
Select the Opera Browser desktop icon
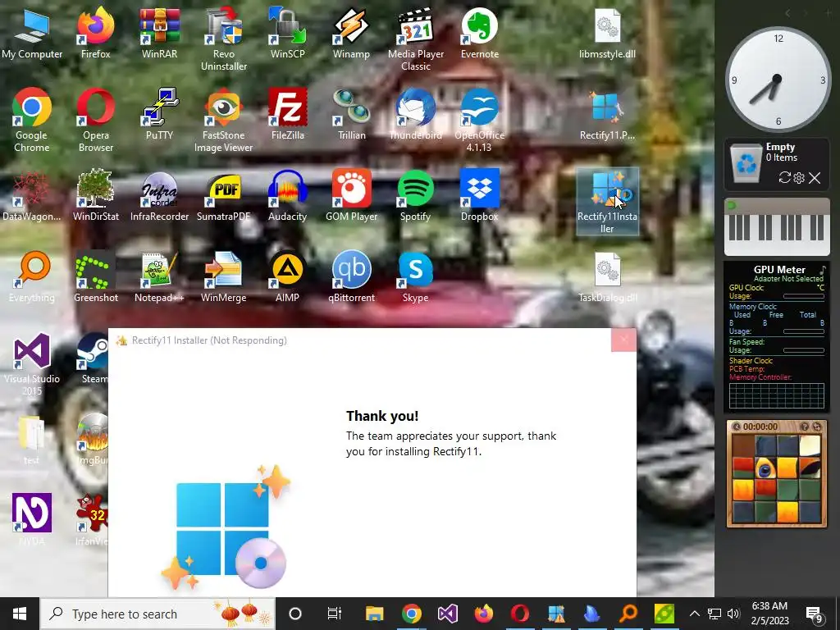pyautogui.click(x=96, y=121)
